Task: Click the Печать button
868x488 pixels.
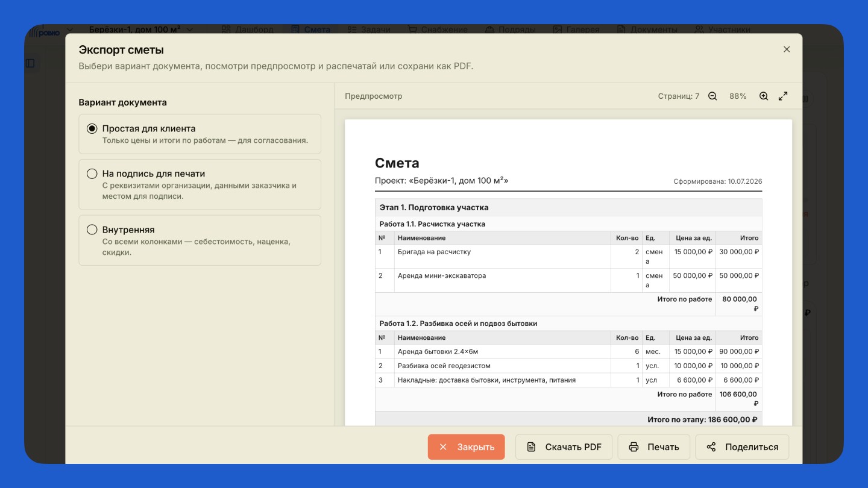Action: click(654, 447)
